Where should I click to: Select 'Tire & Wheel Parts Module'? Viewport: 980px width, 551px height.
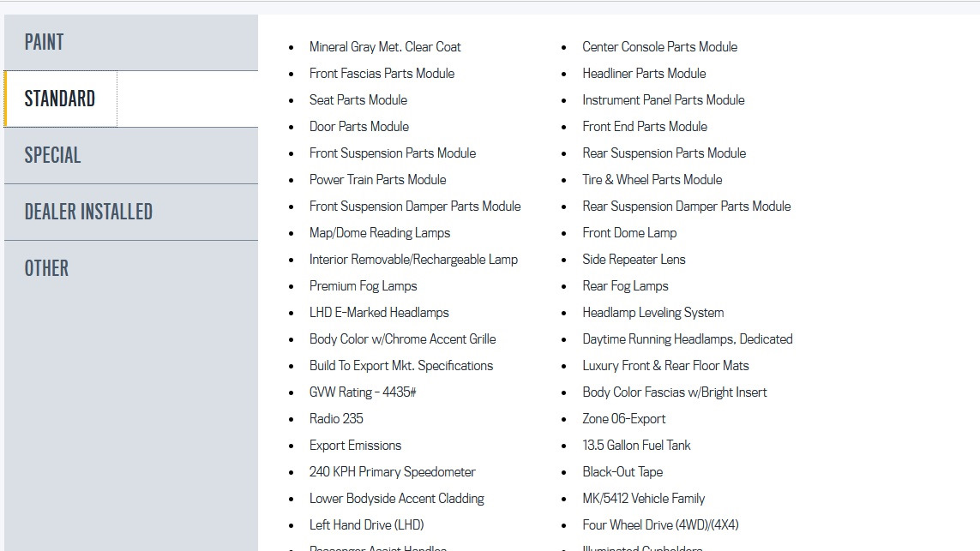652,180
